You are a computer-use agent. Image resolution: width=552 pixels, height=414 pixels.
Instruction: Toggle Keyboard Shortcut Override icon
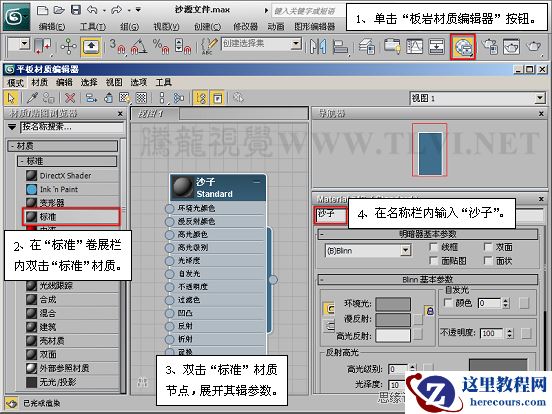tap(92, 47)
